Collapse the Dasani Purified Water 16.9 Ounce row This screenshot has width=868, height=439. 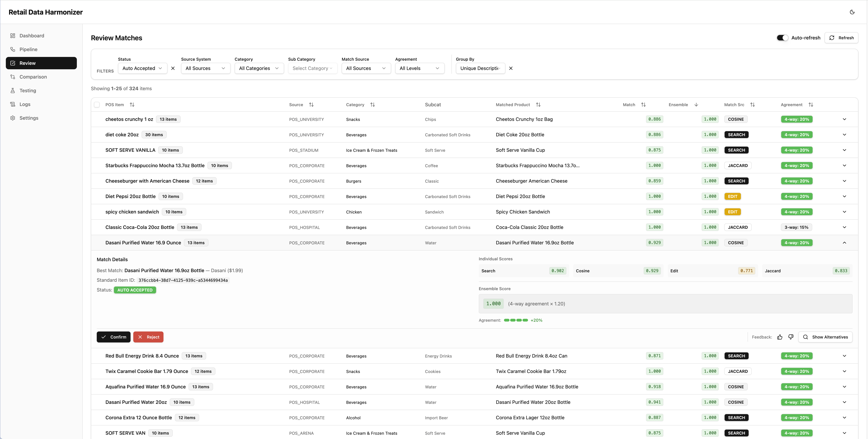tap(844, 243)
